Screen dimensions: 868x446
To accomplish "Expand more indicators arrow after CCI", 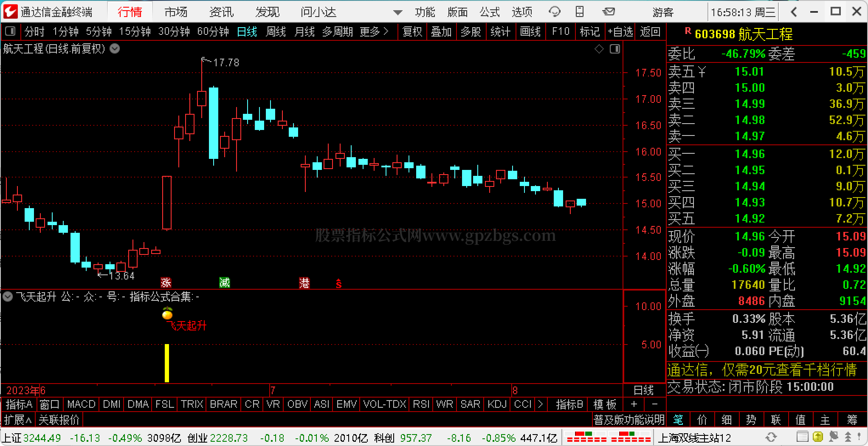I will (541, 404).
